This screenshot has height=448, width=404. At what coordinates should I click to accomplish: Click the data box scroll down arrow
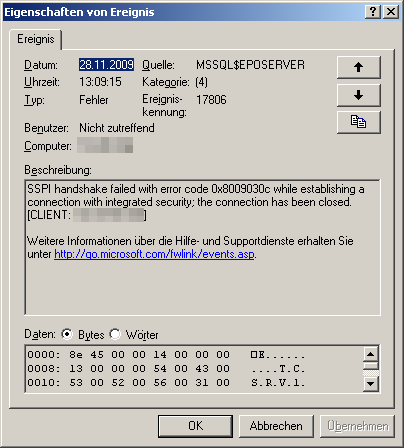[x=371, y=384]
